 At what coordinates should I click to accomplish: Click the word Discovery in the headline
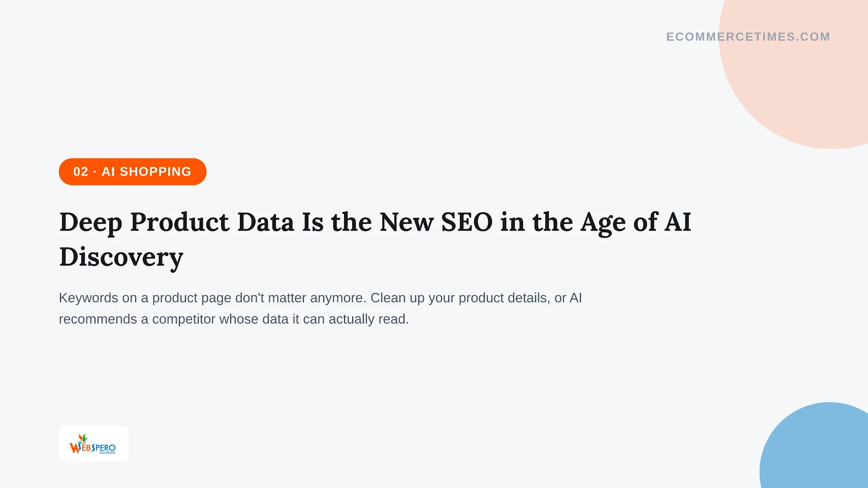point(121,257)
